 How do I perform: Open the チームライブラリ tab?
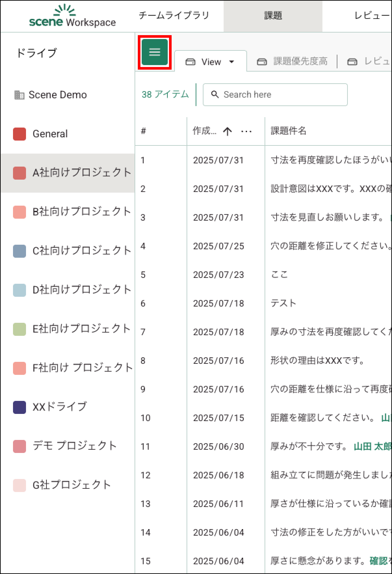[x=174, y=16]
